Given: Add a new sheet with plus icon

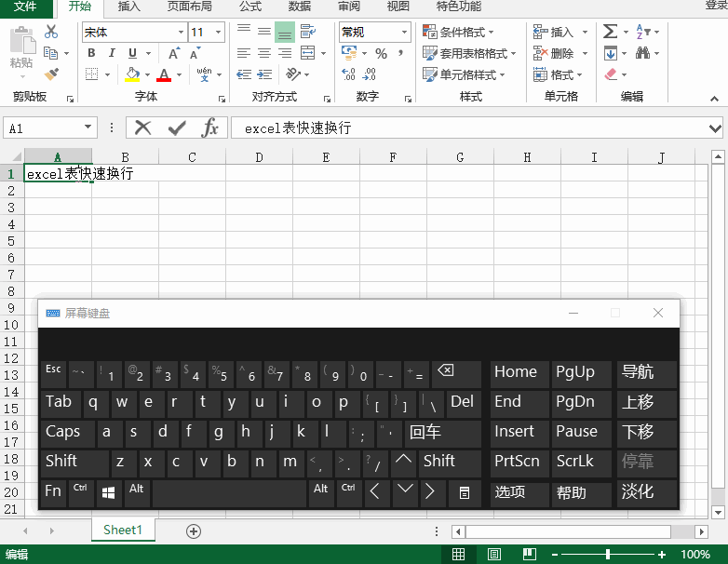Looking at the screenshot, I should tap(194, 530).
